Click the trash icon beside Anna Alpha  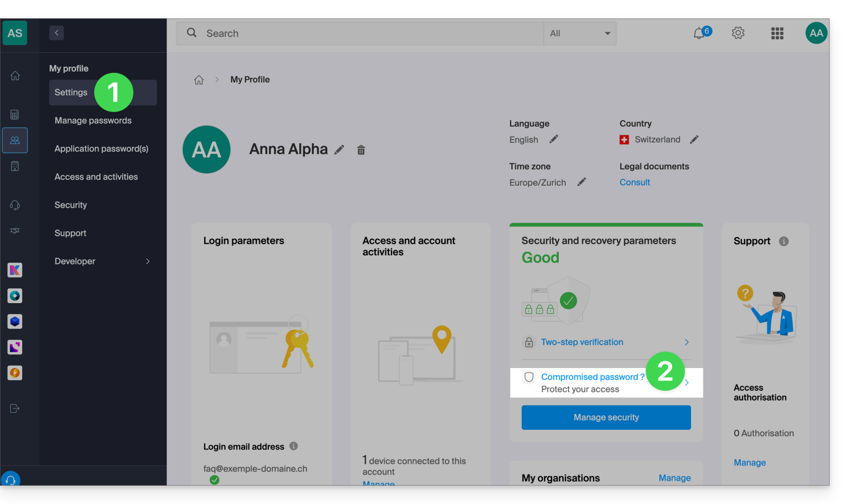(361, 149)
